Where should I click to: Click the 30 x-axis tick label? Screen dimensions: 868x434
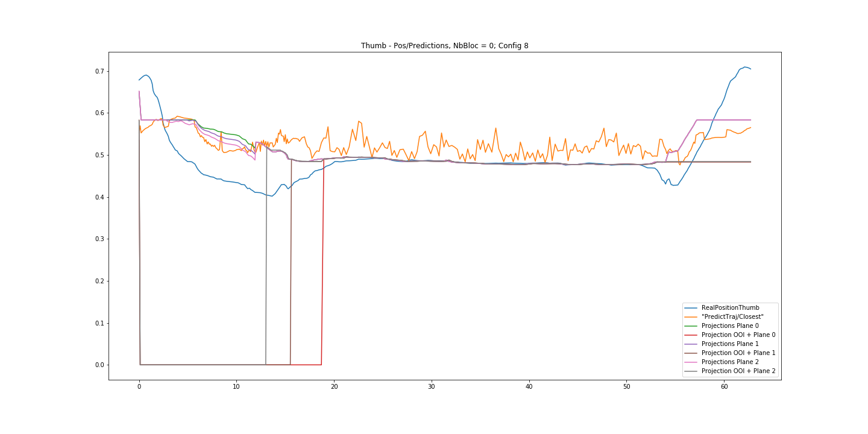coord(432,387)
